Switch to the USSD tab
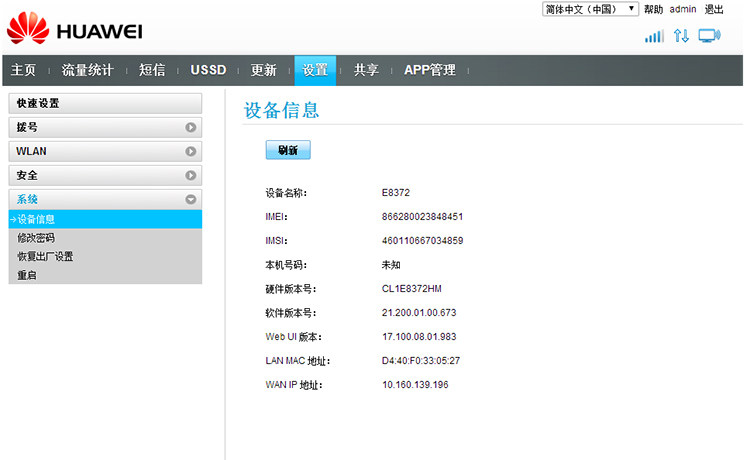This screenshot has width=750, height=460. 208,70
